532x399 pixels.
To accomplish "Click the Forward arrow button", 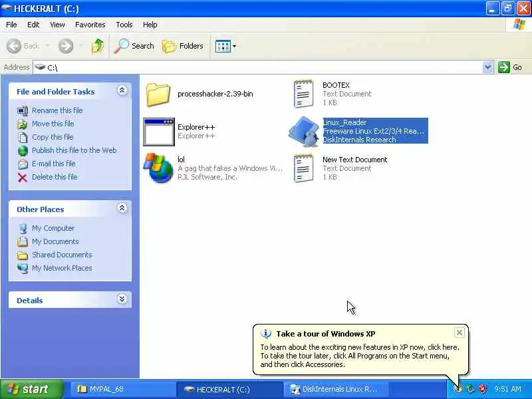I will pyautogui.click(x=66, y=46).
